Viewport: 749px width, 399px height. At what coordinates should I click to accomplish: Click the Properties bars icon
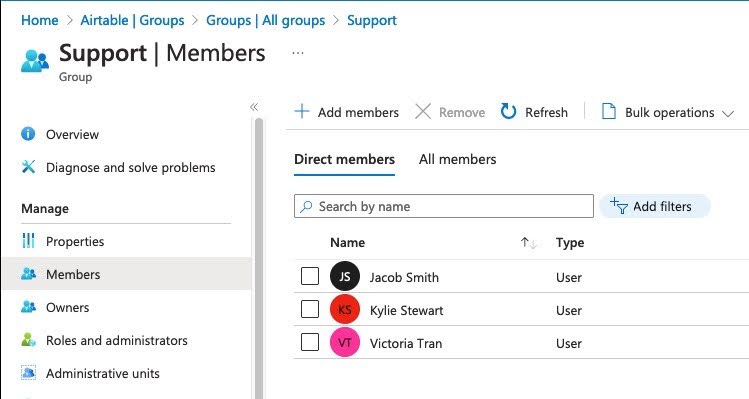(x=28, y=241)
